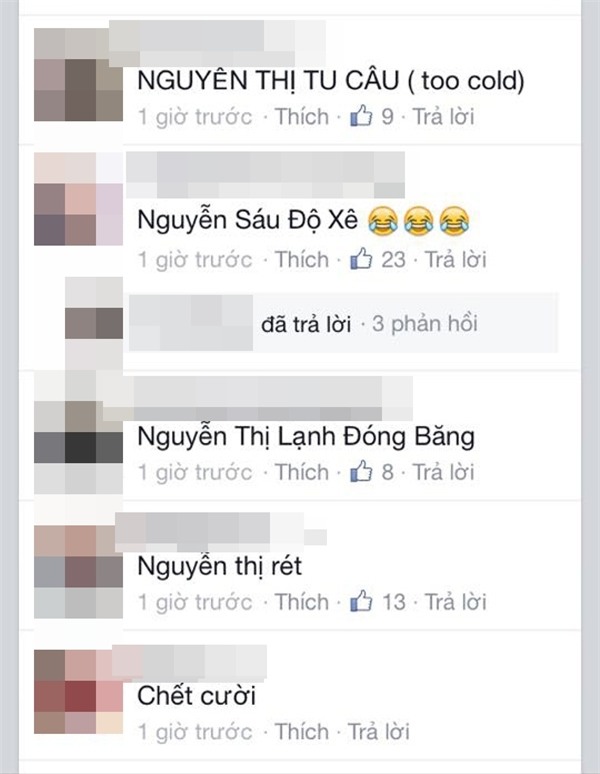Click the thumbs-up icon showing 9 likes
This screenshot has height=774, width=600.
coord(361,116)
